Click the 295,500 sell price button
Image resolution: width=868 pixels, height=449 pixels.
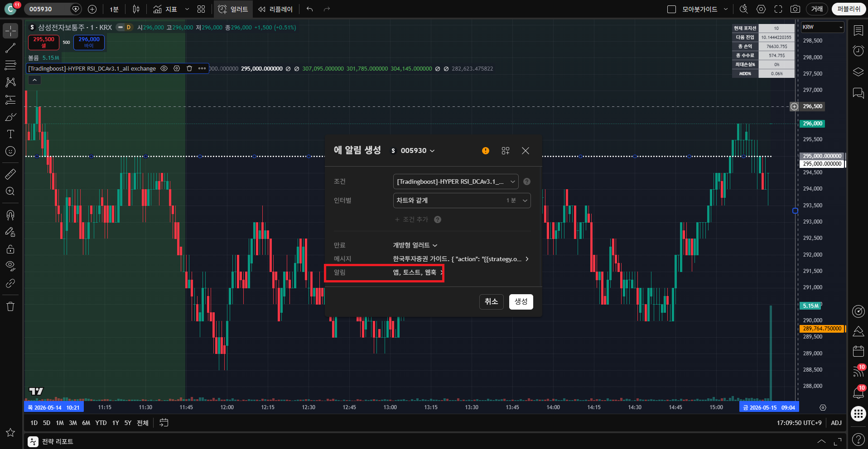click(x=43, y=42)
